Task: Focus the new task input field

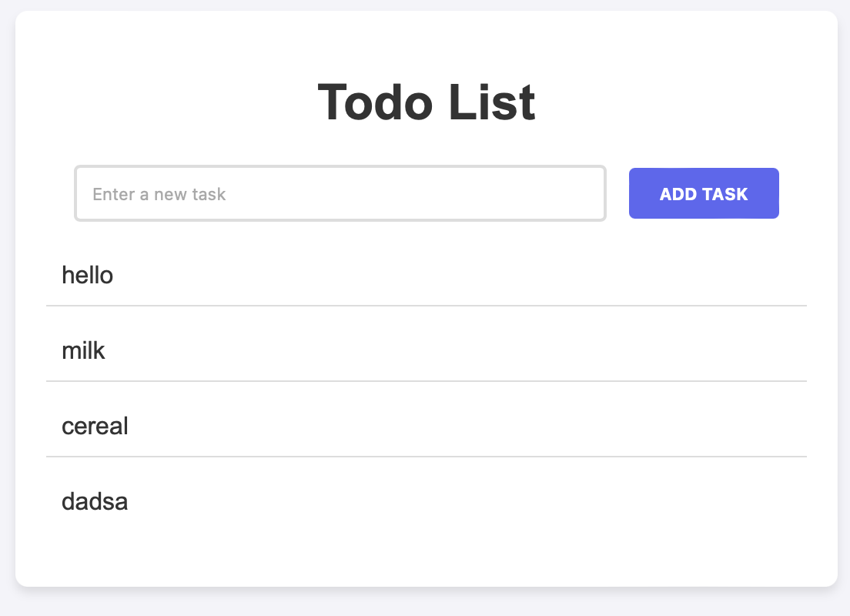Action: pyautogui.click(x=340, y=193)
